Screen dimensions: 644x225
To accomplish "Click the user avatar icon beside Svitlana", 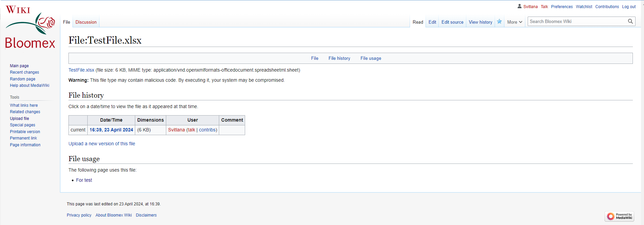I will 520,6.
